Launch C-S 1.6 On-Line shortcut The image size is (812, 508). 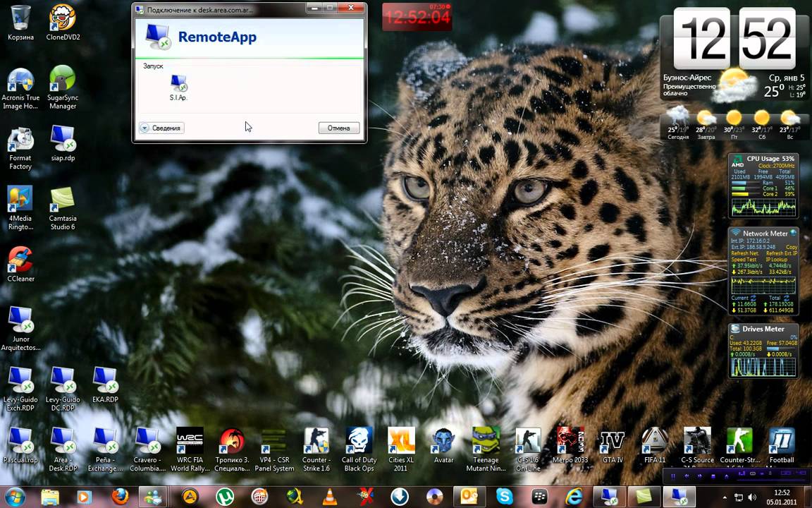click(528, 449)
